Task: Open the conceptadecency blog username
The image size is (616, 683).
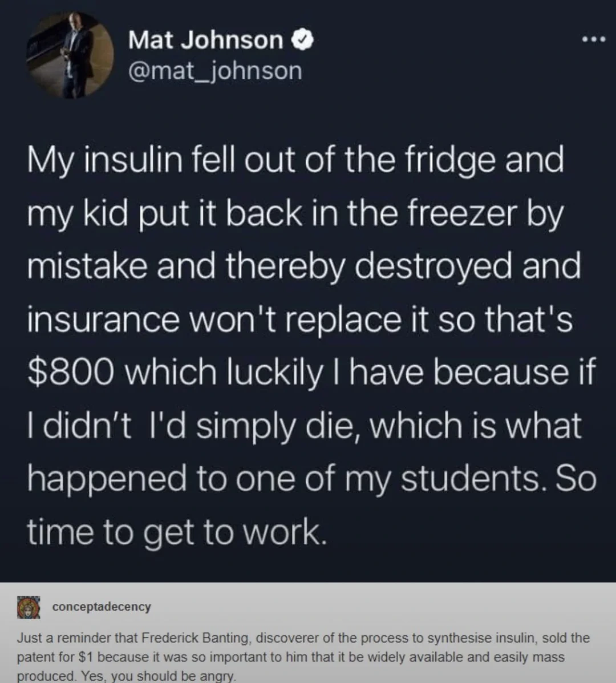Action: [x=102, y=607]
